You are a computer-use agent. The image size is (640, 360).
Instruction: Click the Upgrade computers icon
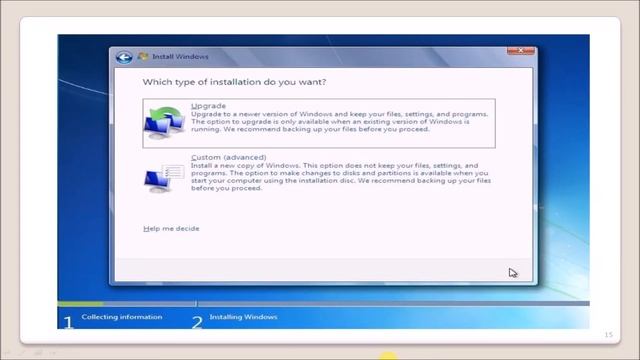164,123
